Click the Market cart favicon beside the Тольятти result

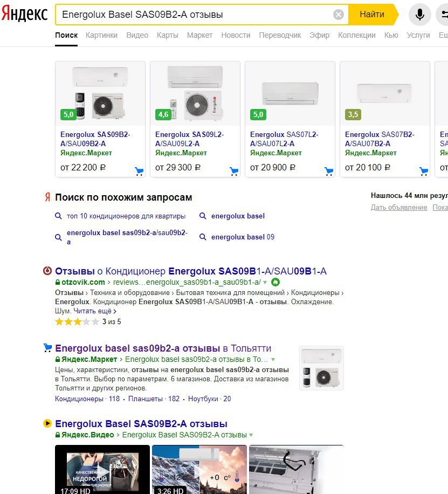coord(47,347)
